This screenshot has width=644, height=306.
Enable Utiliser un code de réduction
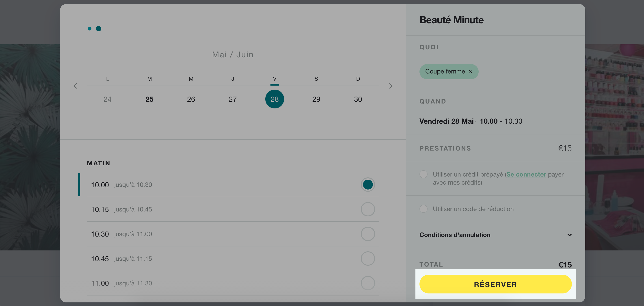[423, 209]
